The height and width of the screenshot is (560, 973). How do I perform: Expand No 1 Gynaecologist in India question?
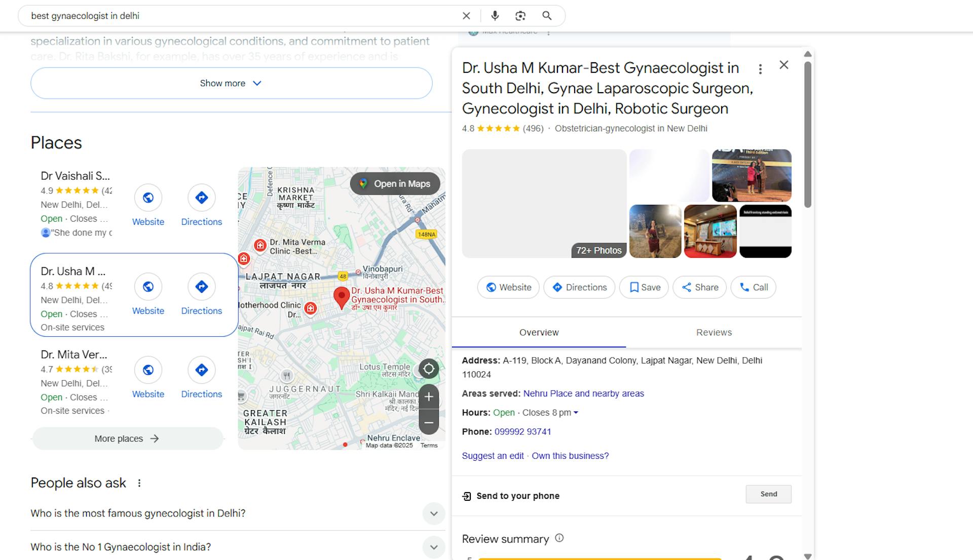pyautogui.click(x=237, y=547)
